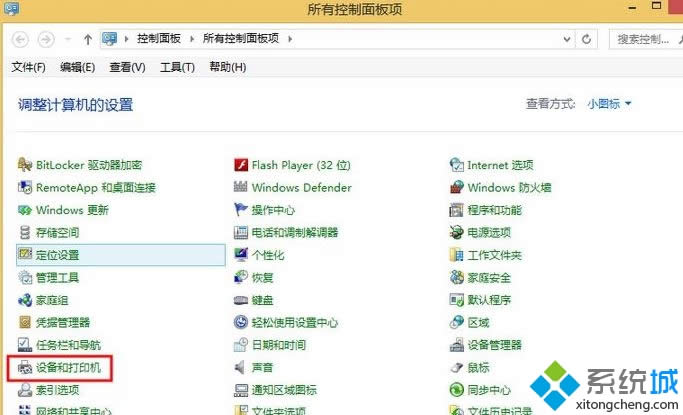Open the 工具(T) menu
683x415 pixels.
177,67
